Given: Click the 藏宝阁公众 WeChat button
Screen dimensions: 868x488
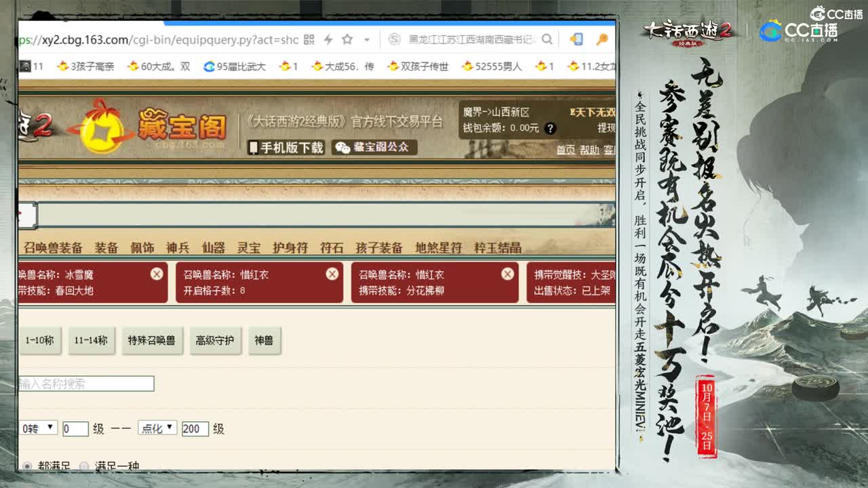Looking at the screenshot, I should 374,147.
